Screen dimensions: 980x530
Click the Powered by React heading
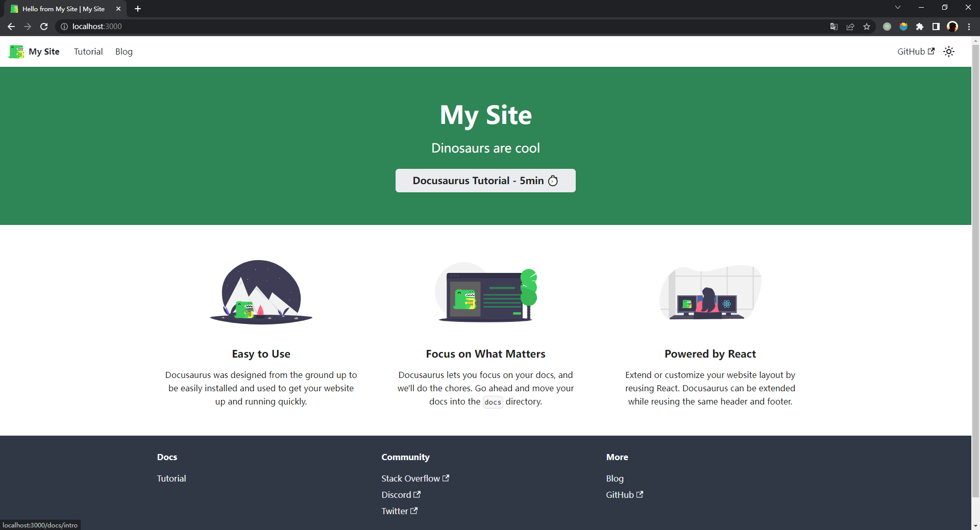click(x=710, y=354)
